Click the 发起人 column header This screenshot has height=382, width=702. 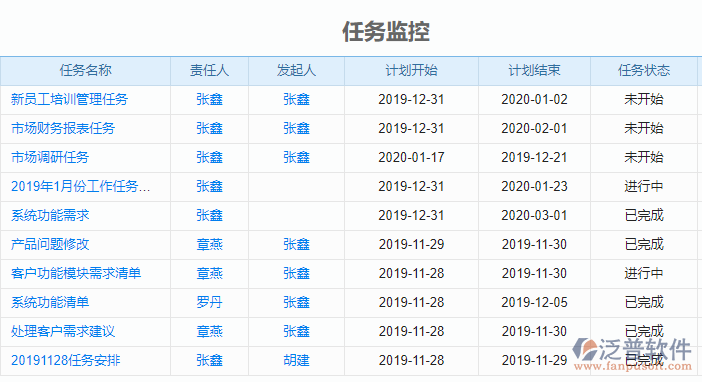click(296, 70)
